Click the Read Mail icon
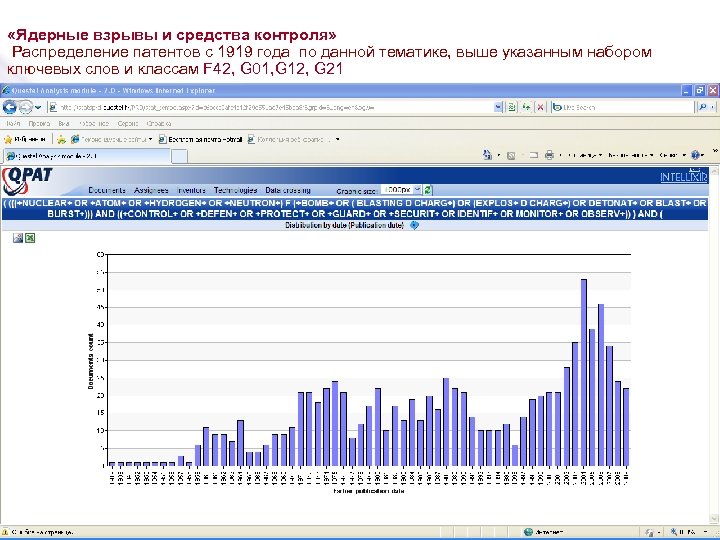Screen dimensions: 720x540 click(x=534, y=155)
